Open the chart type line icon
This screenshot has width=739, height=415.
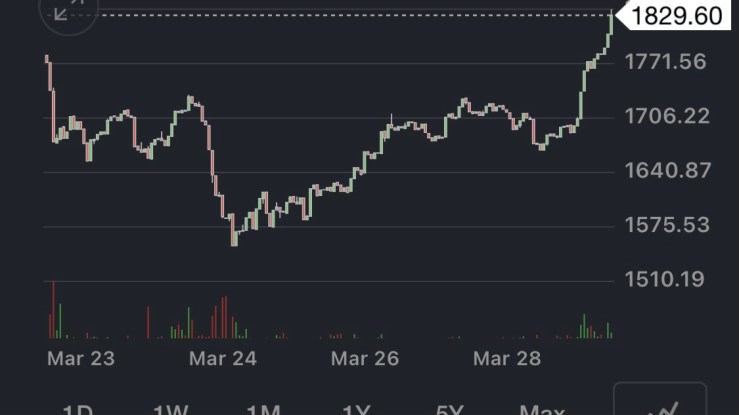[659, 404]
